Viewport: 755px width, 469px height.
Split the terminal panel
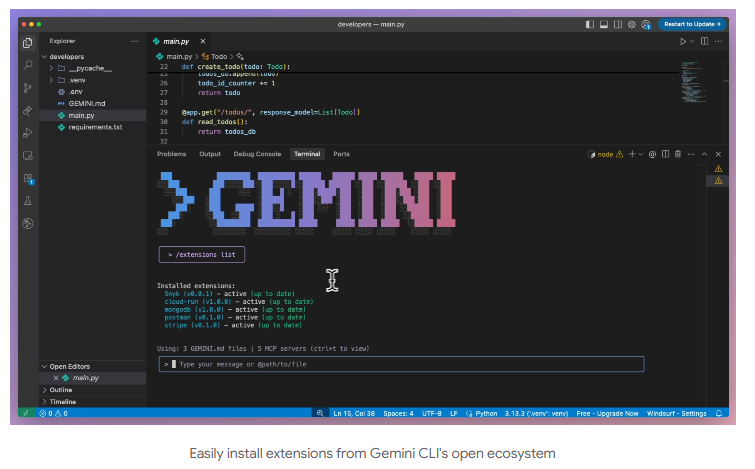point(665,154)
